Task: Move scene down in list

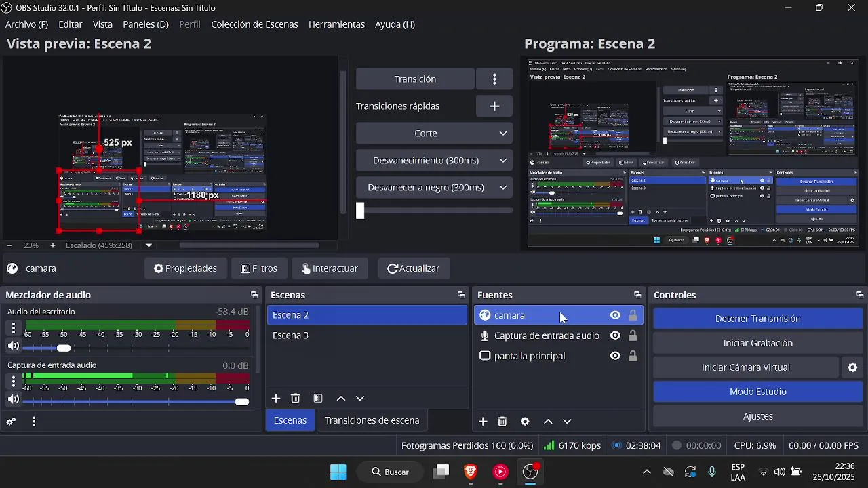Action: (x=360, y=399)
